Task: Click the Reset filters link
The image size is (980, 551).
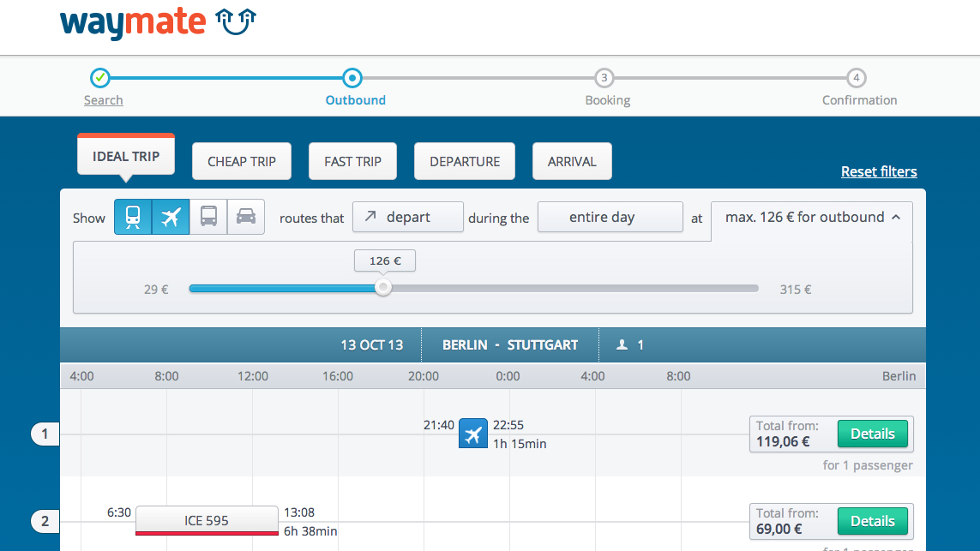Action: point(879,171)
